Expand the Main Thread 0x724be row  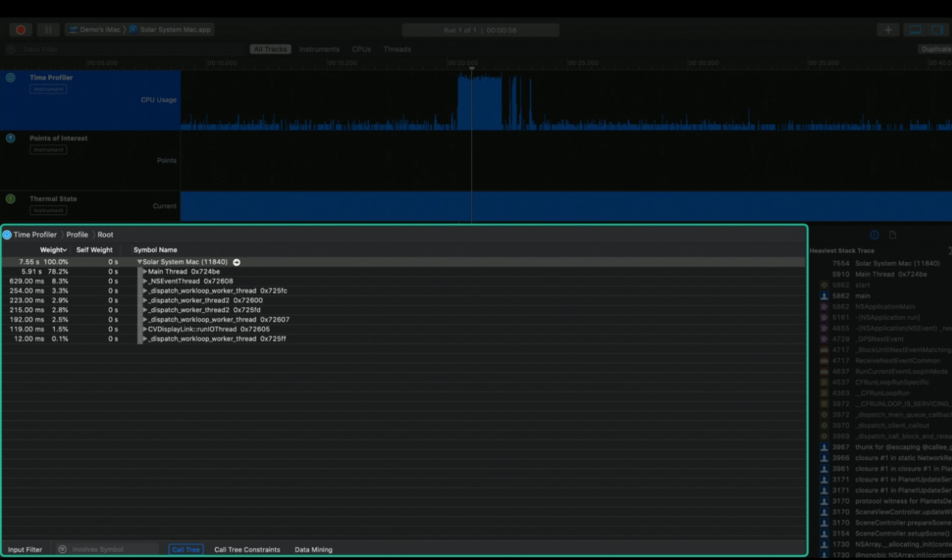tap(145, 272)
